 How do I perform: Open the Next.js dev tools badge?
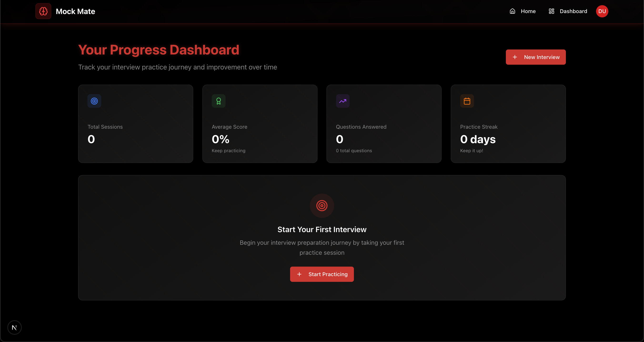pyautogui.click(x=14, y=327)
